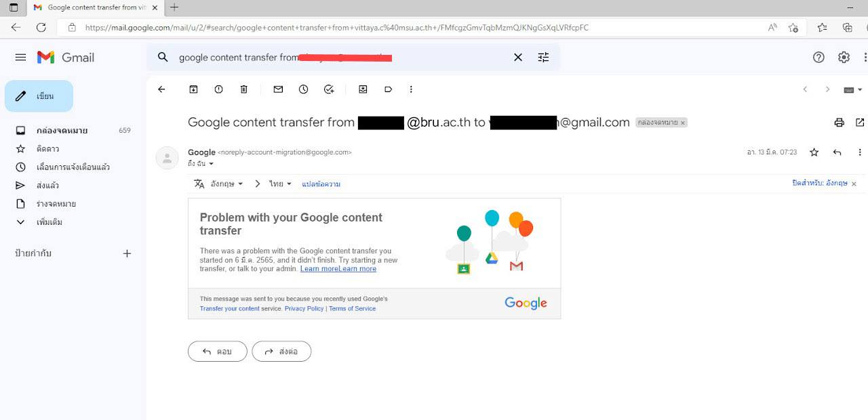Expand recipient details arrow under sender name
This screenshot has width=868, height=420.
(x=211, y=164)
